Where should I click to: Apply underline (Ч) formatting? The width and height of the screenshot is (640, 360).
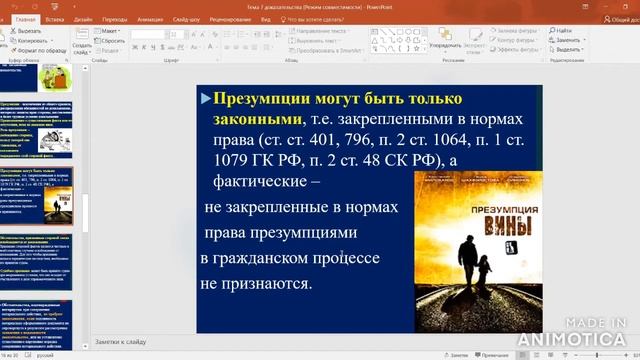[153, 47]
